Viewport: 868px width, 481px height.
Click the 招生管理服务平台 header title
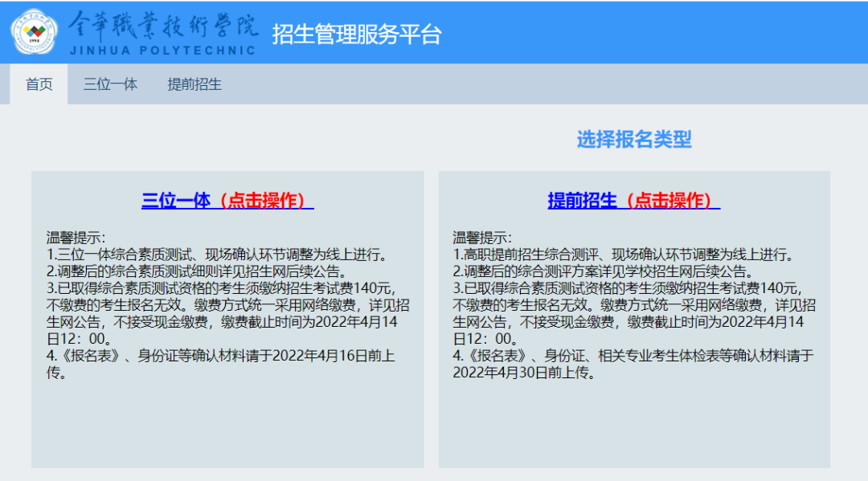pos(357,34)
